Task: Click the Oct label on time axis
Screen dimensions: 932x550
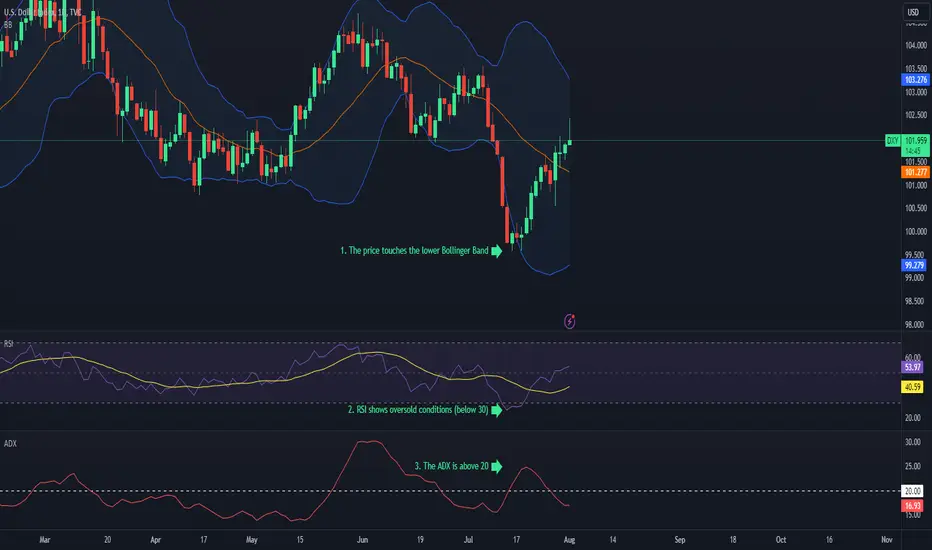Action: pyautogui.click(x=781, y=540)
